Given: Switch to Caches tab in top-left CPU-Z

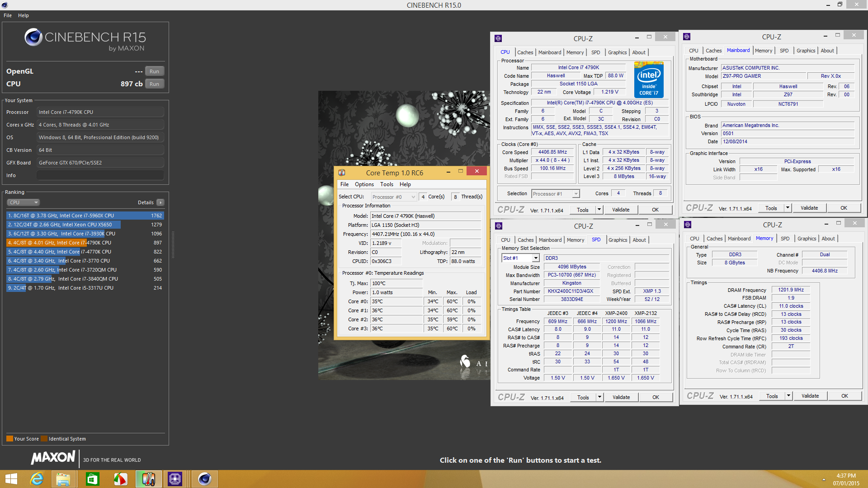Looking at the screenshot, I should coord(525,52).
